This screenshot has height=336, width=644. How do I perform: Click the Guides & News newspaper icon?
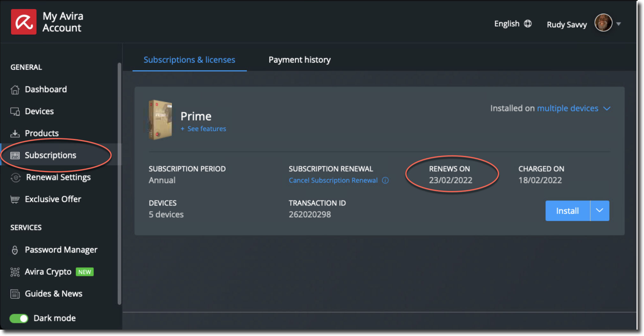15,294
